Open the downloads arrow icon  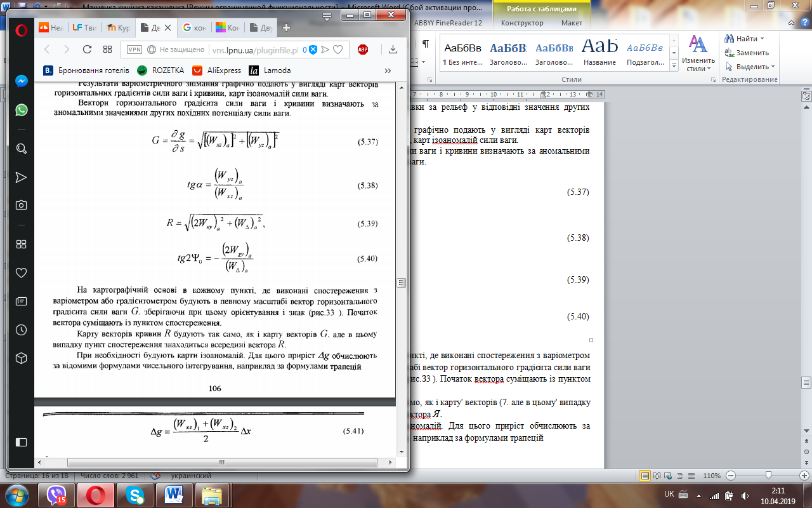click(393, 49)
